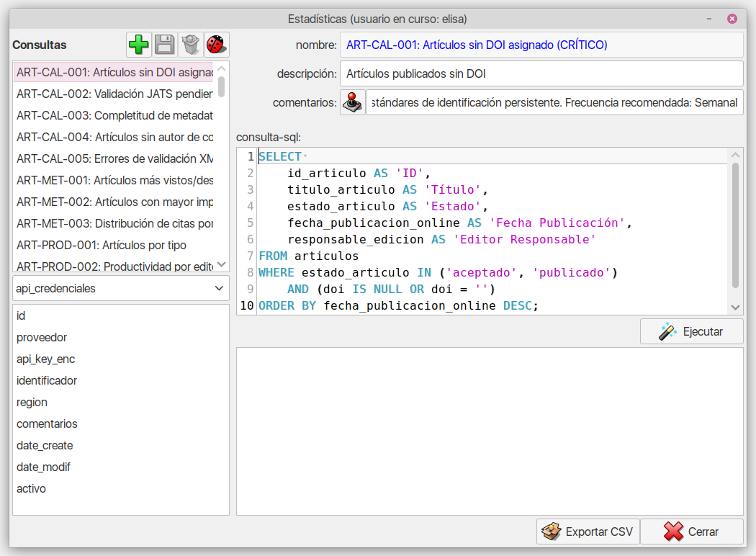Click into the nombre text field
The width and height of the screenshot is (756, 556).
coord(541,45)
